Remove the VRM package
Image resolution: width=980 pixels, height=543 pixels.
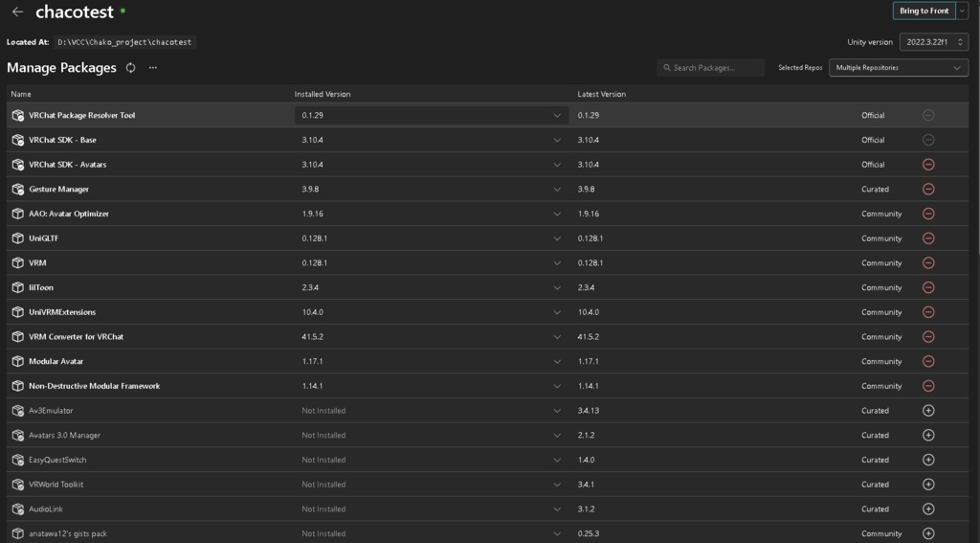(928, 262)
